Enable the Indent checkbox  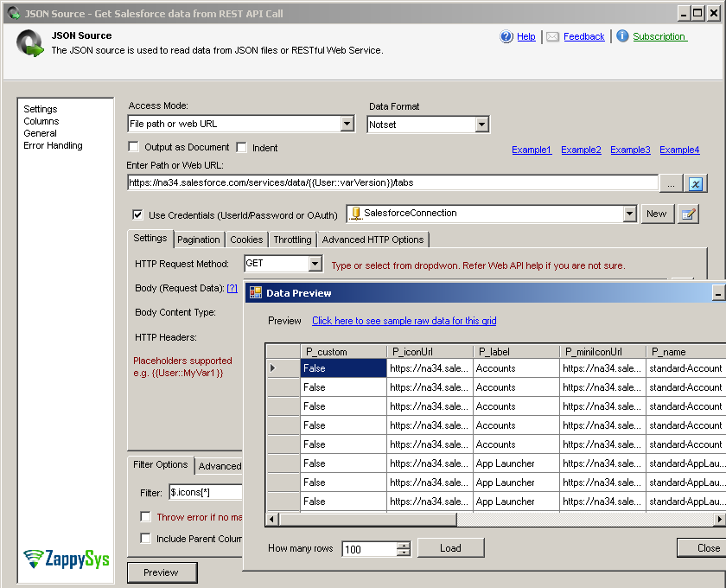[241, 147]
